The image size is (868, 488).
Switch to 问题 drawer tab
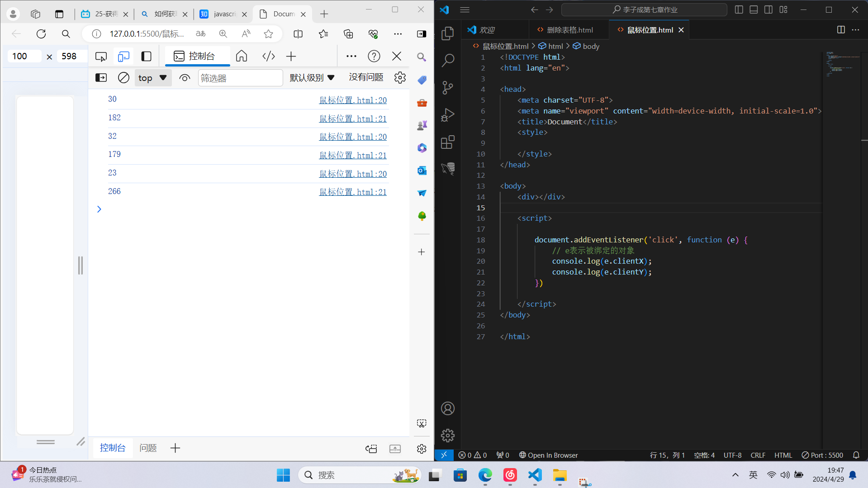(148, 448)
